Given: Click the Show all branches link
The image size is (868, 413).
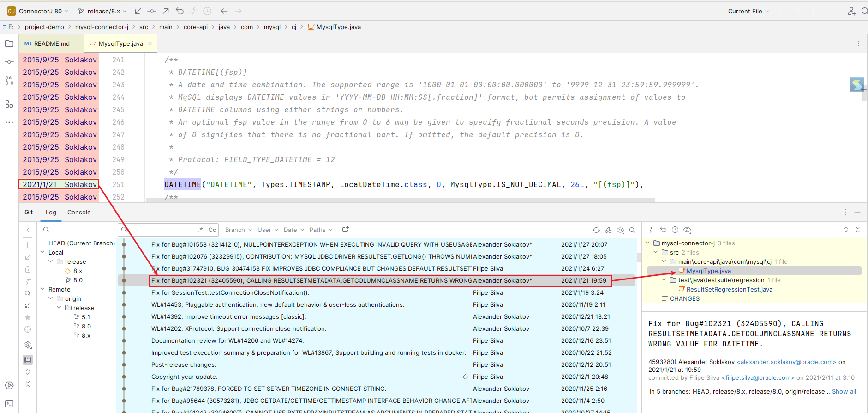Looking at the screenshot, I should [x=844, y=391].
